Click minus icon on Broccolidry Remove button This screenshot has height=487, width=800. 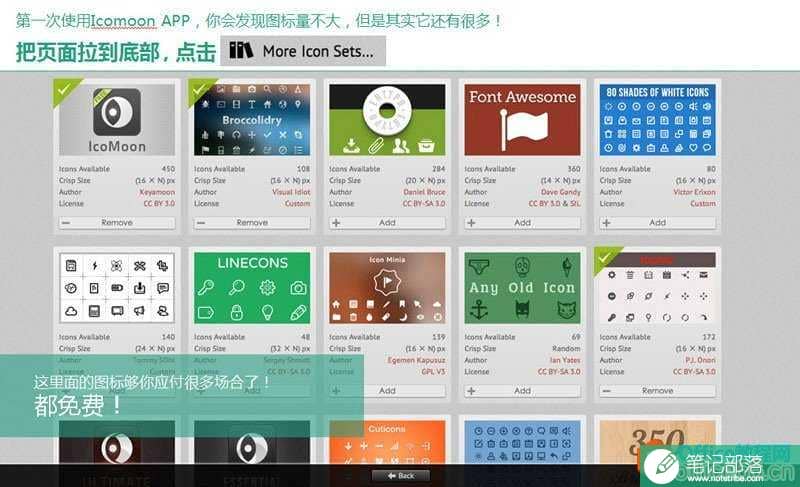201,223
